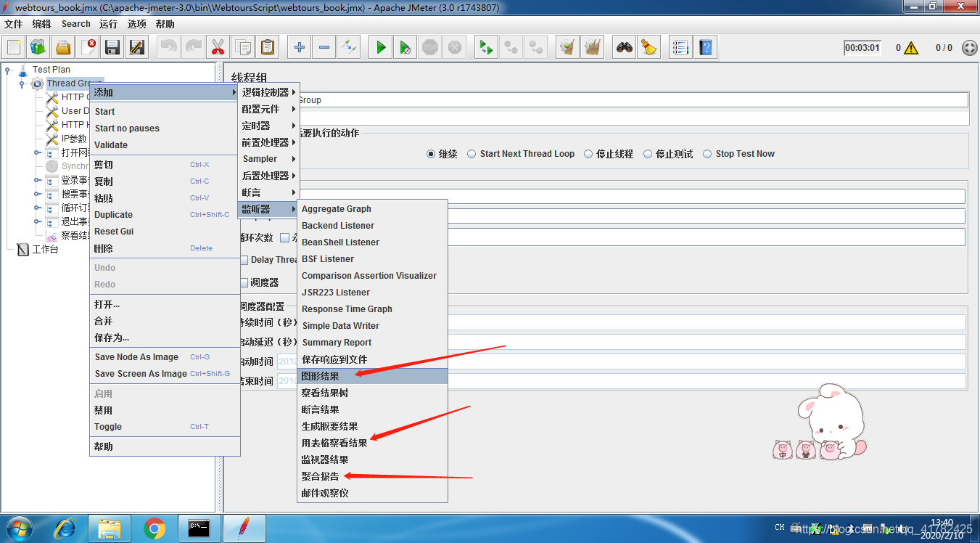Viewport: 980px width, 543px height.
Task: Click the Open file folder icon
Action: (x=63, y=48)
